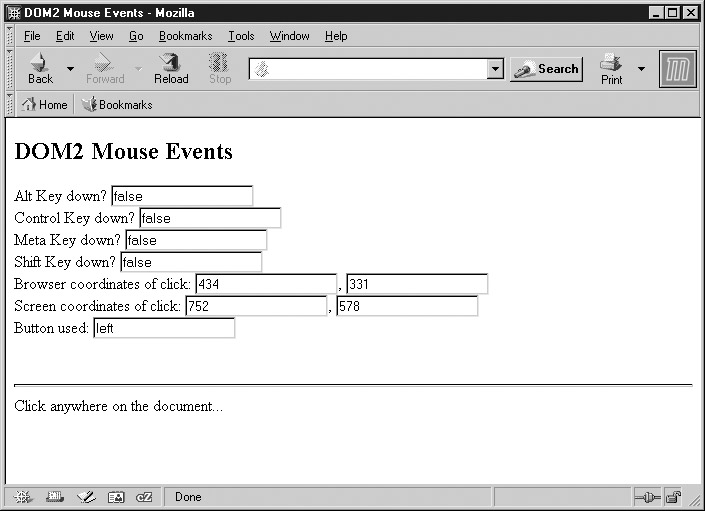Click the Print toolbar icon
The height and width of the screenshot is (511, 705).
(611, 68)
